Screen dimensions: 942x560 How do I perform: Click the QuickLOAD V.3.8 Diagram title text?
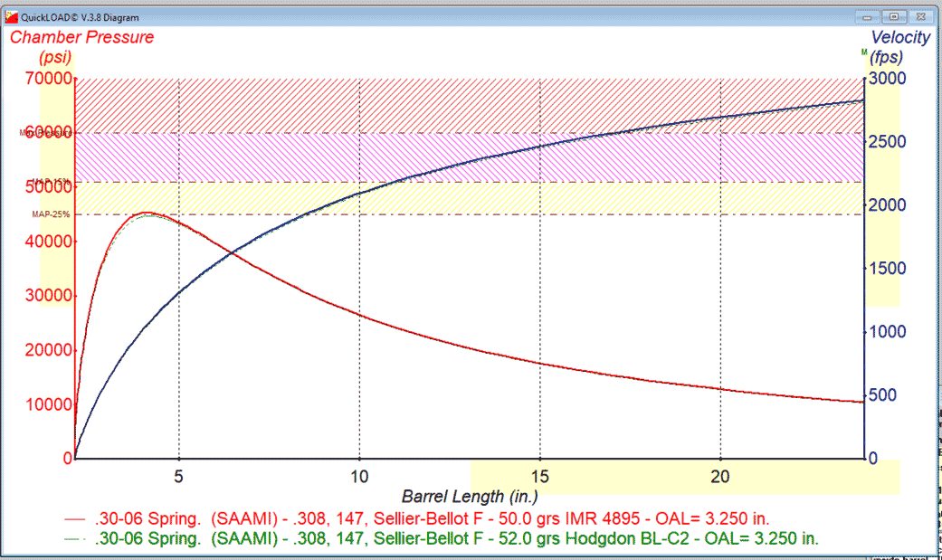83,16
